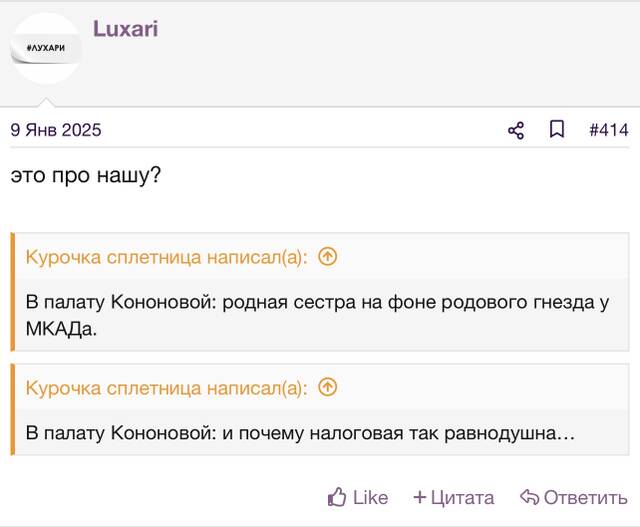Click the plus icon beside Цитата

click(x=420, y=497)
